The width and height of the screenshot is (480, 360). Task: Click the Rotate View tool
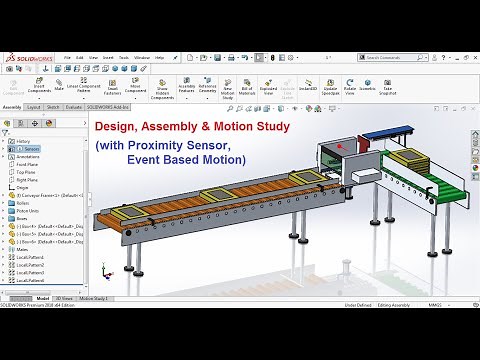(x=350, y=88)
